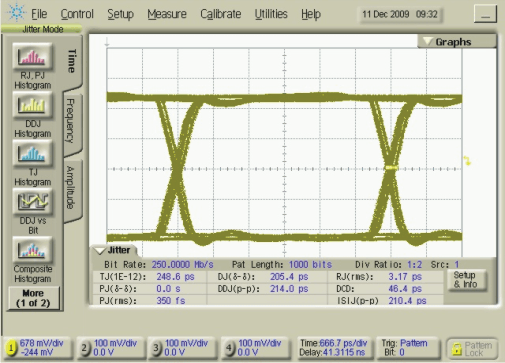The height and width of the screenshot is (363, 505).
Task: Toggle channel 2 on
Action: tap(85, 348)
